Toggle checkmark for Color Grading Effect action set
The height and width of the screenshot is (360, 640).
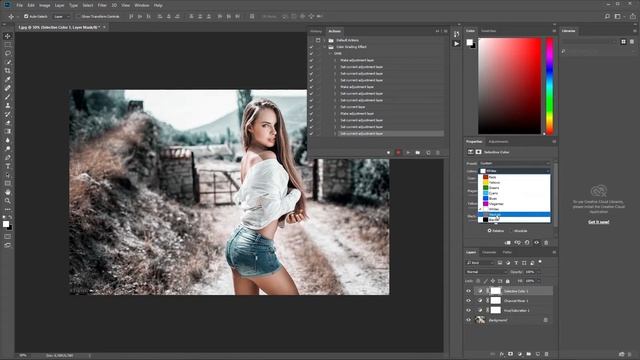pos(311,47)
